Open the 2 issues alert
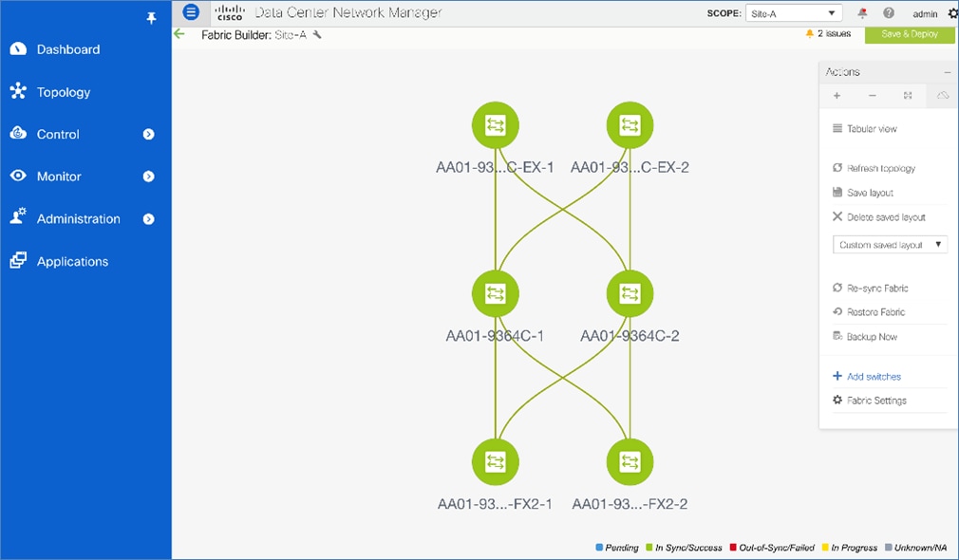This screenshot has height=560, width=959. click(x=828, y=33)
